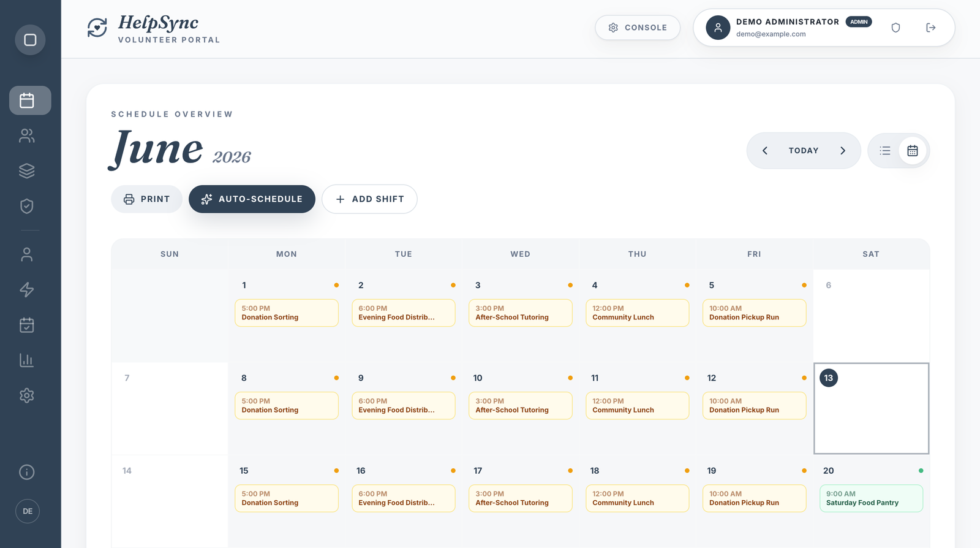
Task: Open June 11 Community Lunch shift
Action: click(x=638, y=406)
